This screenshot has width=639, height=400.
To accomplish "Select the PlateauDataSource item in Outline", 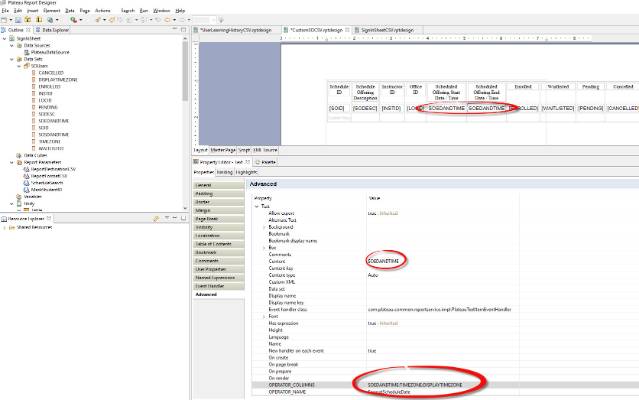I will [49, 52].
